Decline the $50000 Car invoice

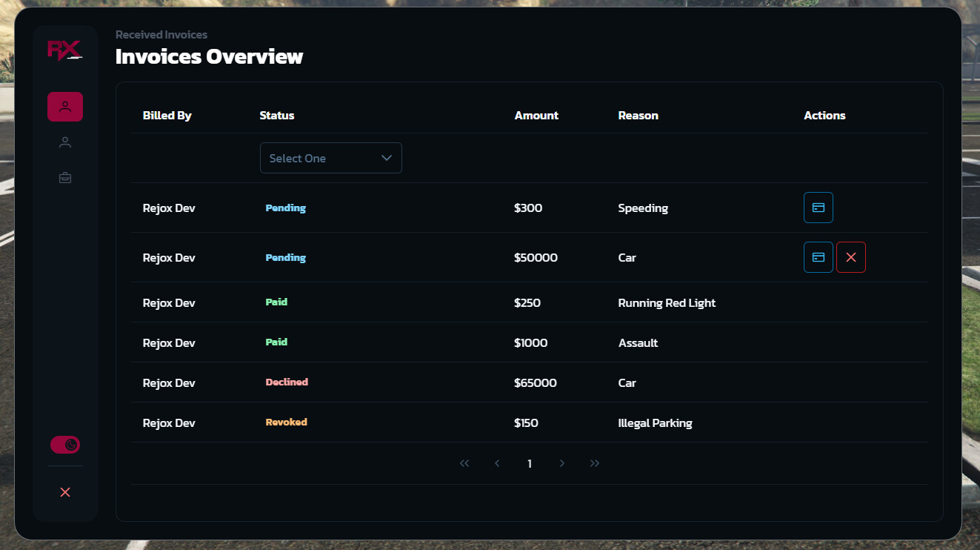point(850,257)
